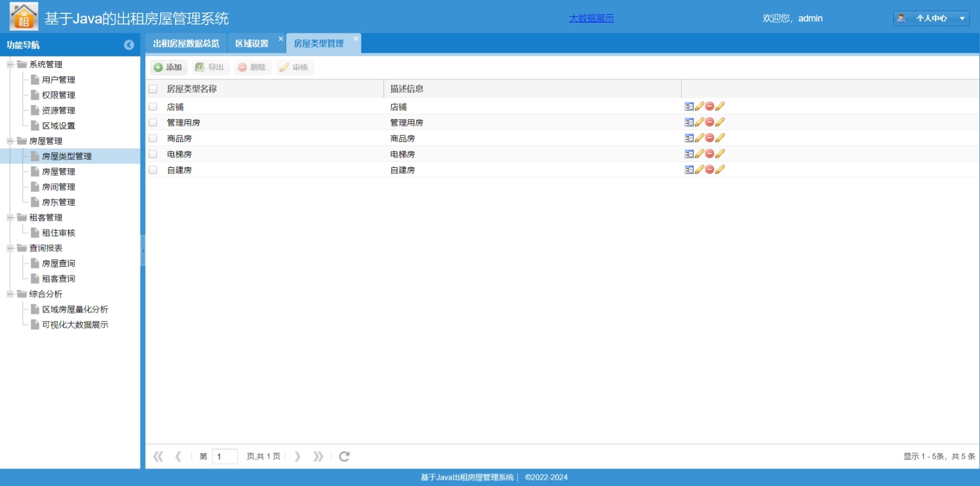Viewport: 980px width, 486px height.
Task: Open the 个人中心 dropdown arrow
Action: pos(962,18)
